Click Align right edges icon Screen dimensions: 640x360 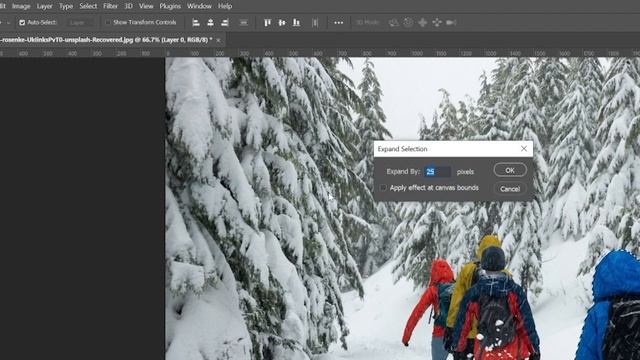(224, 22)
